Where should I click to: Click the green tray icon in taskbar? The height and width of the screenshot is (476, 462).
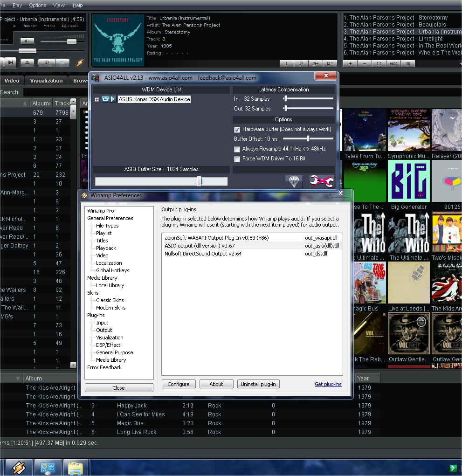pyautogui.click(x=453, y=468)
